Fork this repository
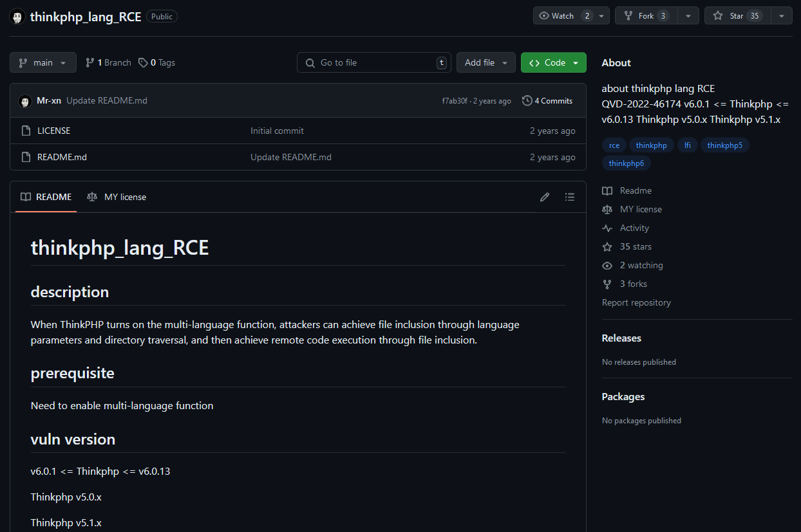 [646, 16]
